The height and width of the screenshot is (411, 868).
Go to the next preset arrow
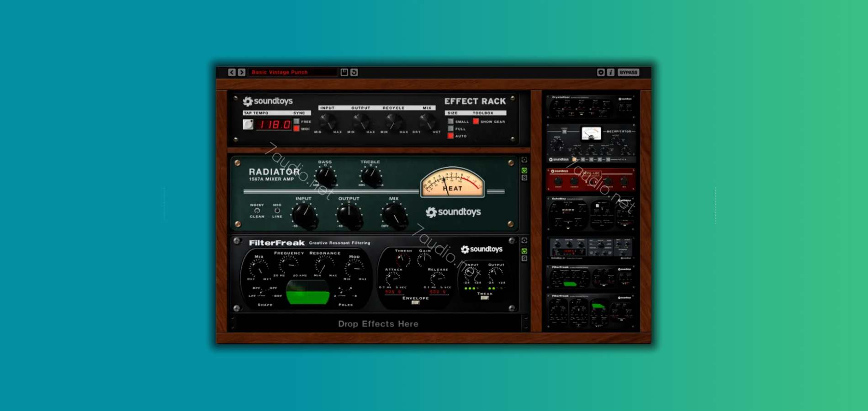(242, 72)
